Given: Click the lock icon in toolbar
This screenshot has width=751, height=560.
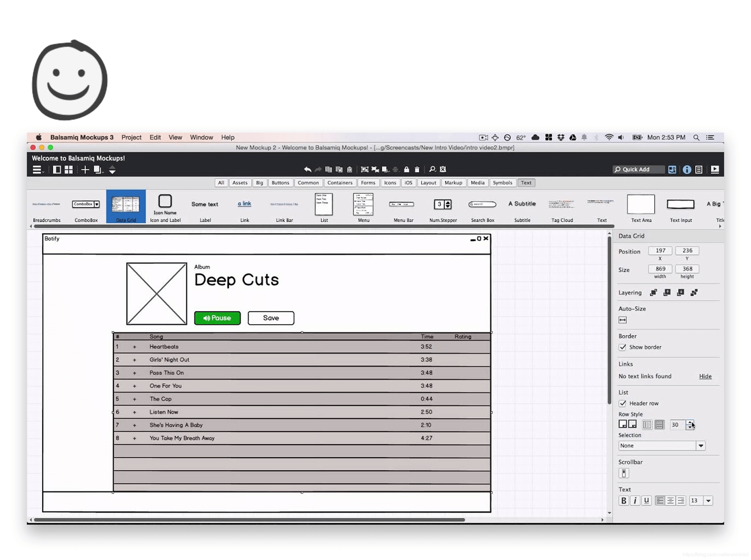Looking at the screenshot, I should [406, 169].
